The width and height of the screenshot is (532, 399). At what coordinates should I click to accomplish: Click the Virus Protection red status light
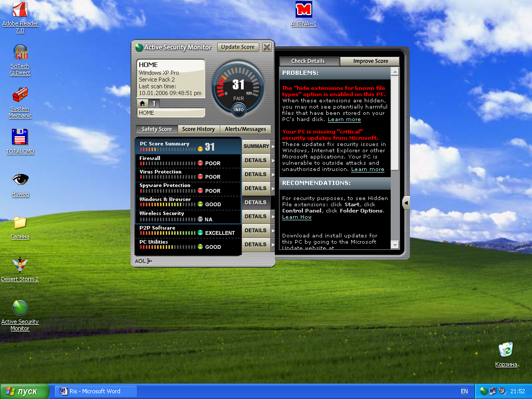tap(200, 177)
